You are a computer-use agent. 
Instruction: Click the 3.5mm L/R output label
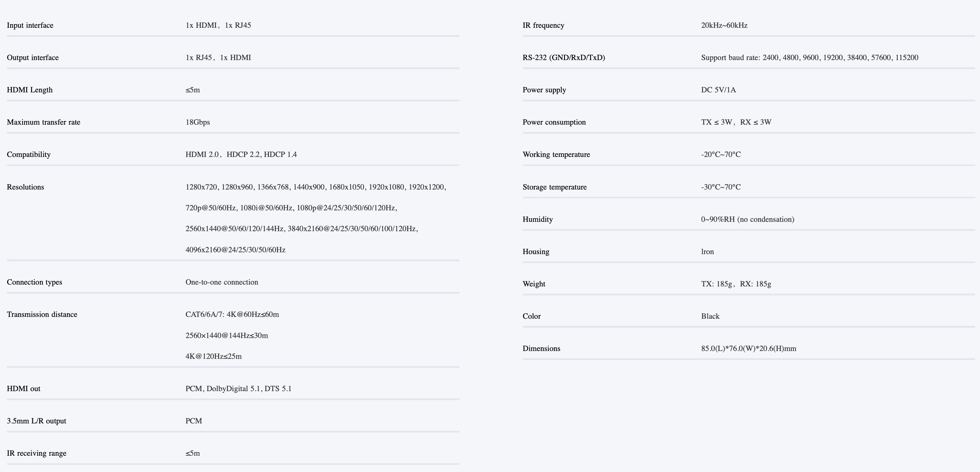coord(37,421)
